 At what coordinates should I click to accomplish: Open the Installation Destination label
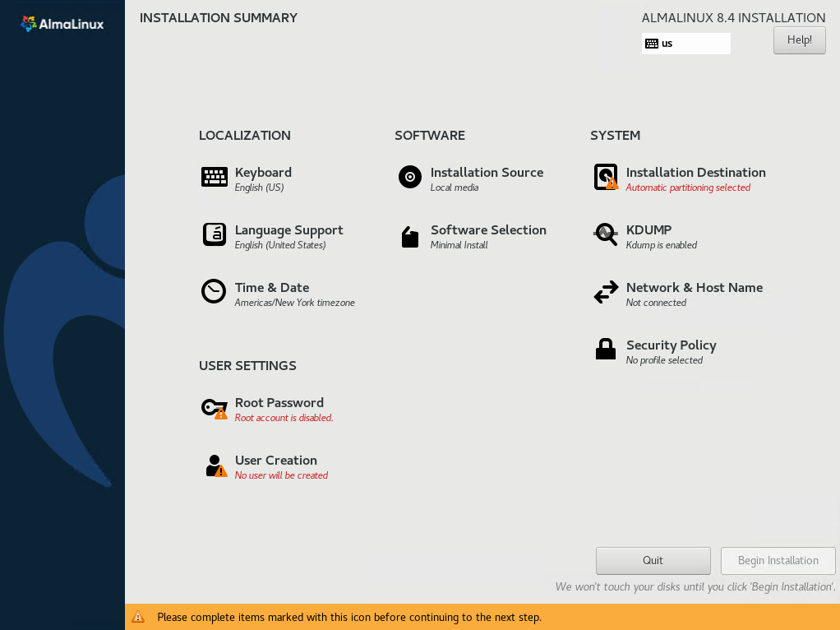coord(695,173)
